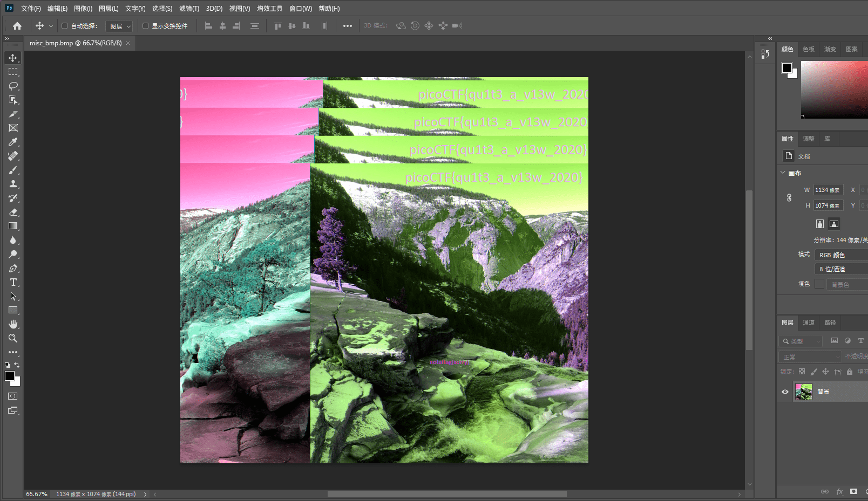Switch to the 路径 tab
This screenshot has height=501, width=868.
pyautogui.click(x=830, y=322)
